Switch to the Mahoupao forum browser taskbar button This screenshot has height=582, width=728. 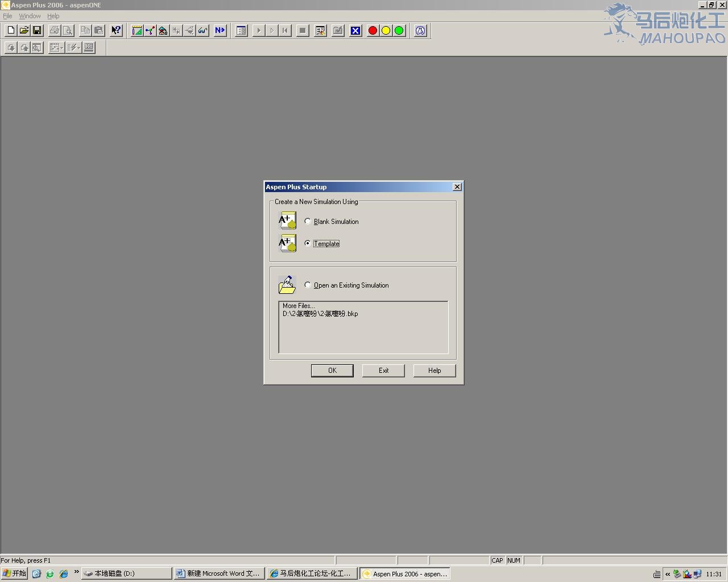click(x=312, y=573)
